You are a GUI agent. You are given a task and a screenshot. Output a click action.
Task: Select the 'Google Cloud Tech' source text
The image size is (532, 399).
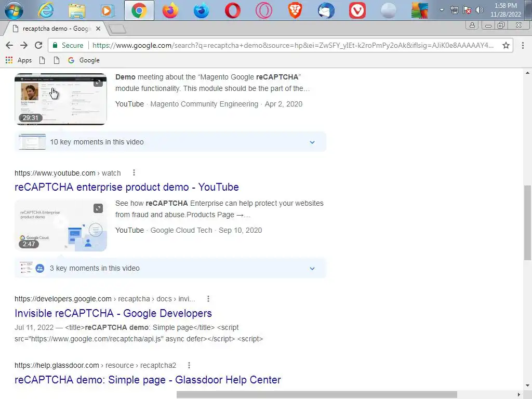click(x=181, y=230)
